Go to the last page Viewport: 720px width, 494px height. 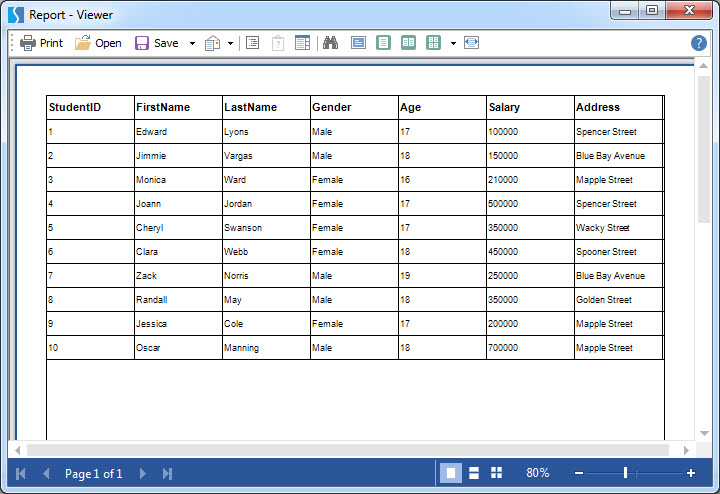[x=168, y=473]
